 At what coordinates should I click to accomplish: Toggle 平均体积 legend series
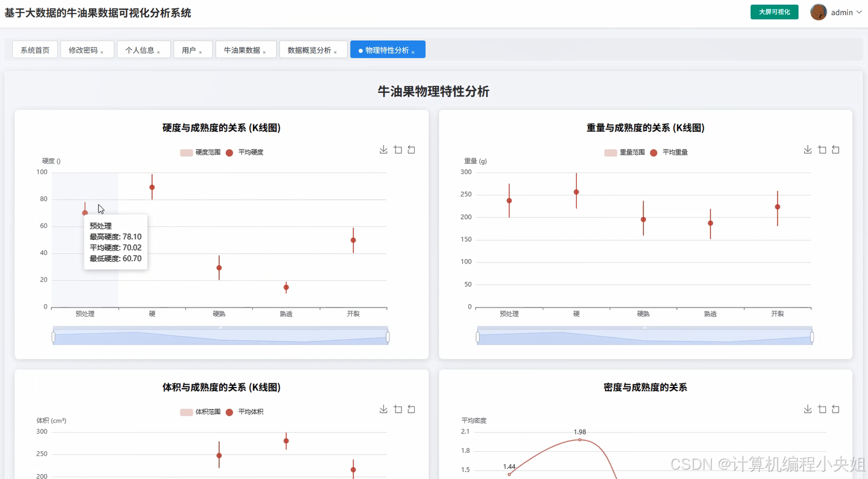pos(245,412)
